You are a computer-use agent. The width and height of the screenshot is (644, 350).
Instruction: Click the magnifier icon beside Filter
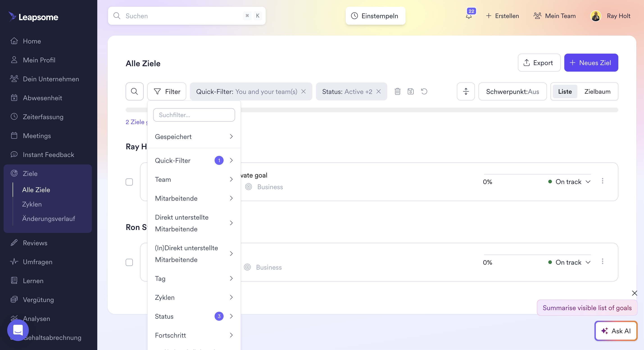(134, 91)
